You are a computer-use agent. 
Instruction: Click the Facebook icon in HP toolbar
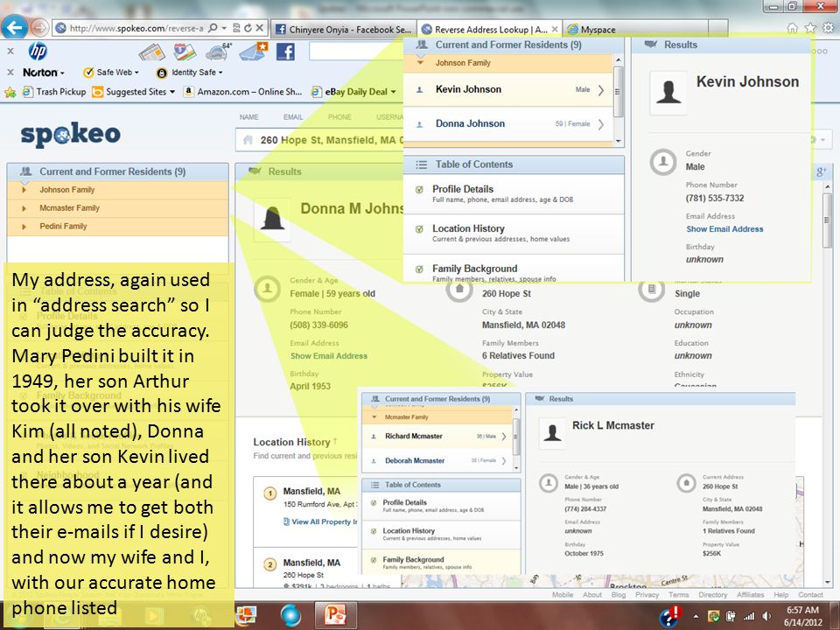285,52
